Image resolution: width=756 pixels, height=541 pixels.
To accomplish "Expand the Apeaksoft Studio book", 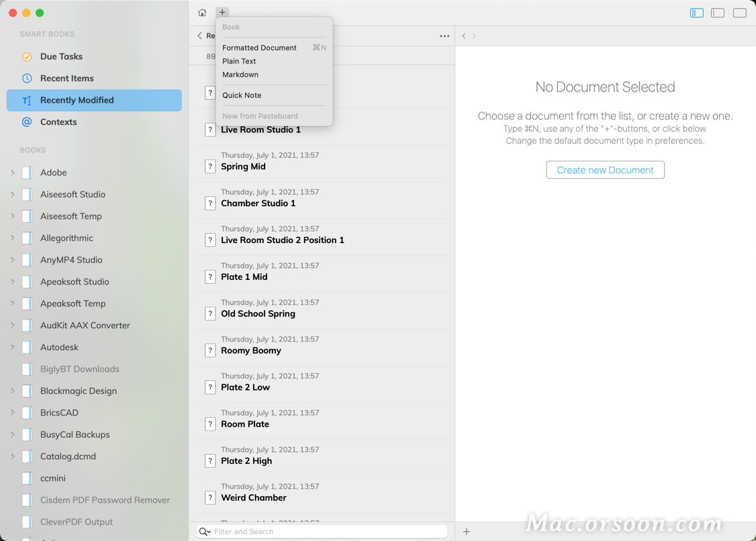I will pos(12,282).
